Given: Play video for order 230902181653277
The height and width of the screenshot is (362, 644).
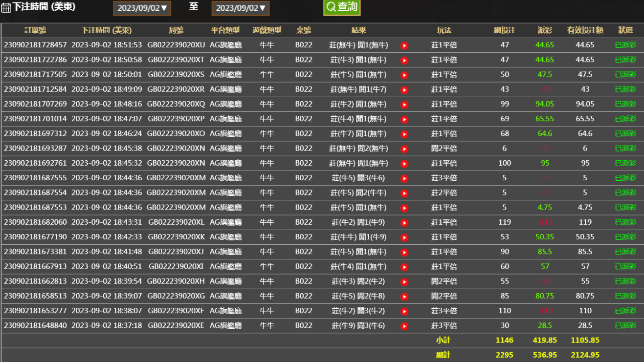Looking at the screenshot, I should point(404,311).
